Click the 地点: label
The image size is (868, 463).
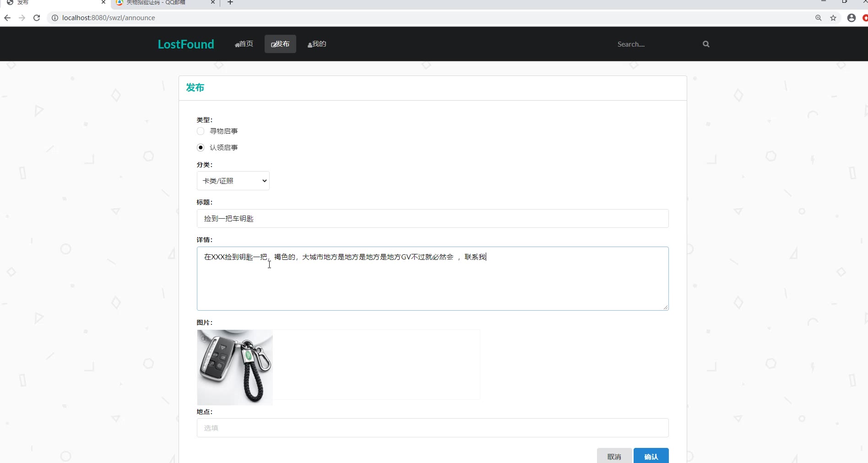pos(205,412)
